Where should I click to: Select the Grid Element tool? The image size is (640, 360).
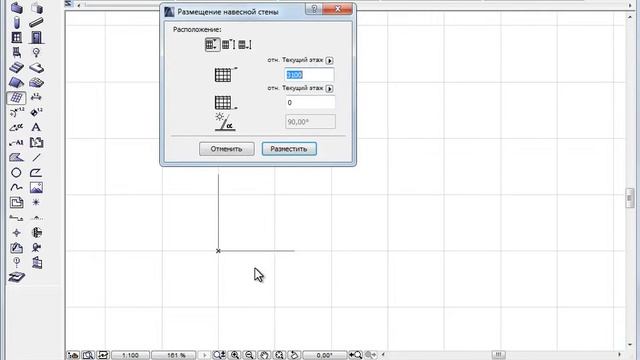coord(16,262)
